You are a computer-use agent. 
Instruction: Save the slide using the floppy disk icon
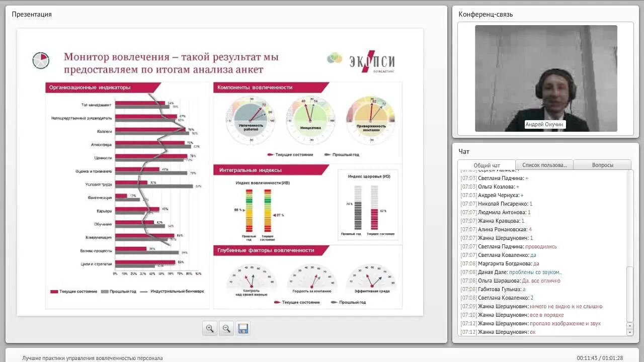[x=243, y=329]
